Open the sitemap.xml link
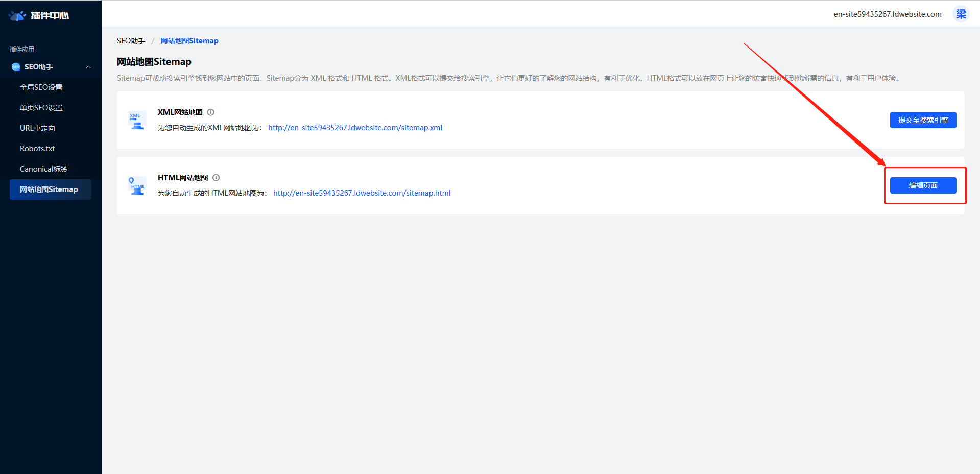Image resolution: width=980 pixels, height=474 pixels. [x=355, y=128]
